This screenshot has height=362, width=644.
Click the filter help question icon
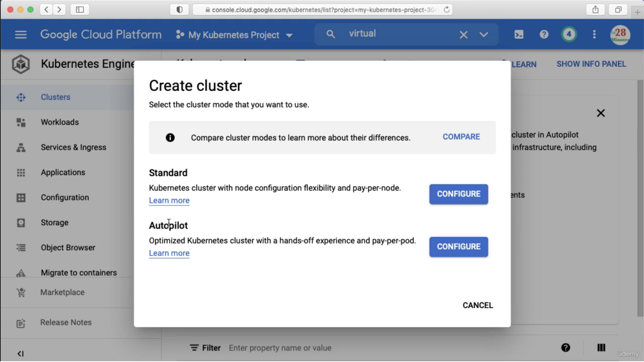click(x=565, y=348)
